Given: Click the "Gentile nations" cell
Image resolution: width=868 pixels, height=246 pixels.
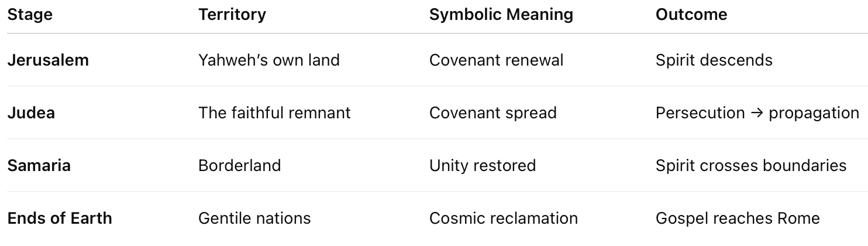Looking at the screenshot, I should click(254, 218).
